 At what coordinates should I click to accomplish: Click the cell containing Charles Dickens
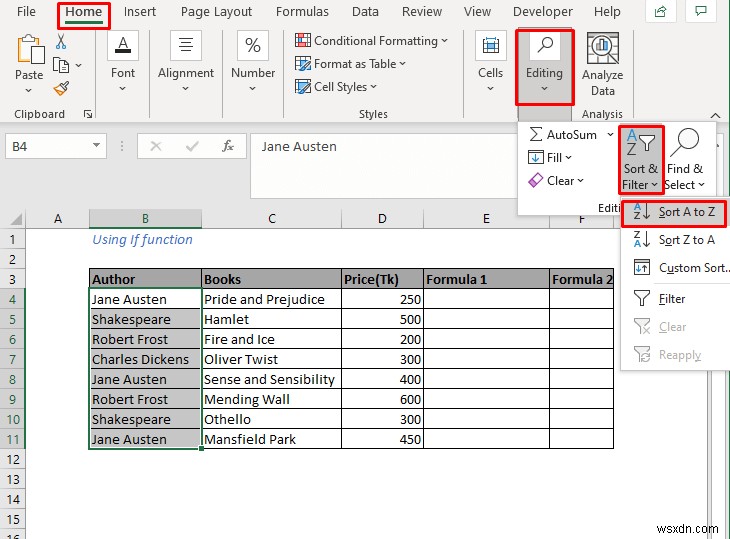point(145,359)
